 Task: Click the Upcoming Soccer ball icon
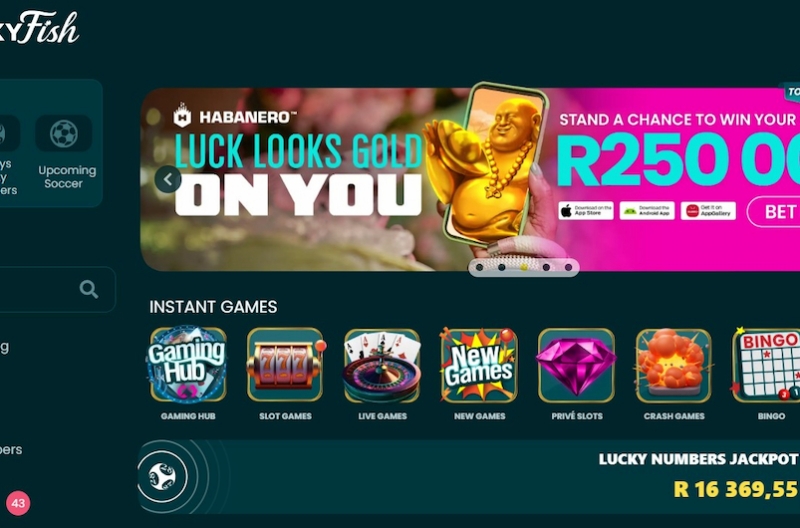click(64, 133)
